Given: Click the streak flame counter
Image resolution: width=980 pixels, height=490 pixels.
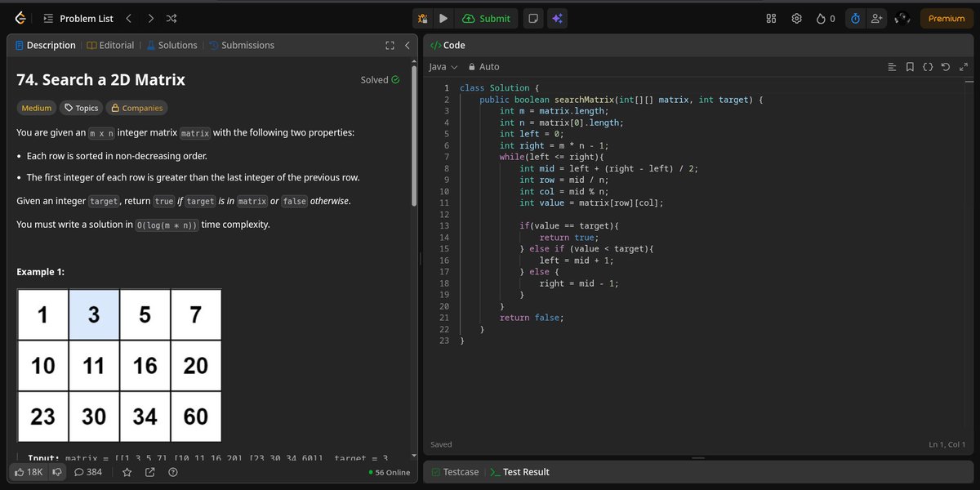Looking at the screenshot, I should click(x=826, y=18).
